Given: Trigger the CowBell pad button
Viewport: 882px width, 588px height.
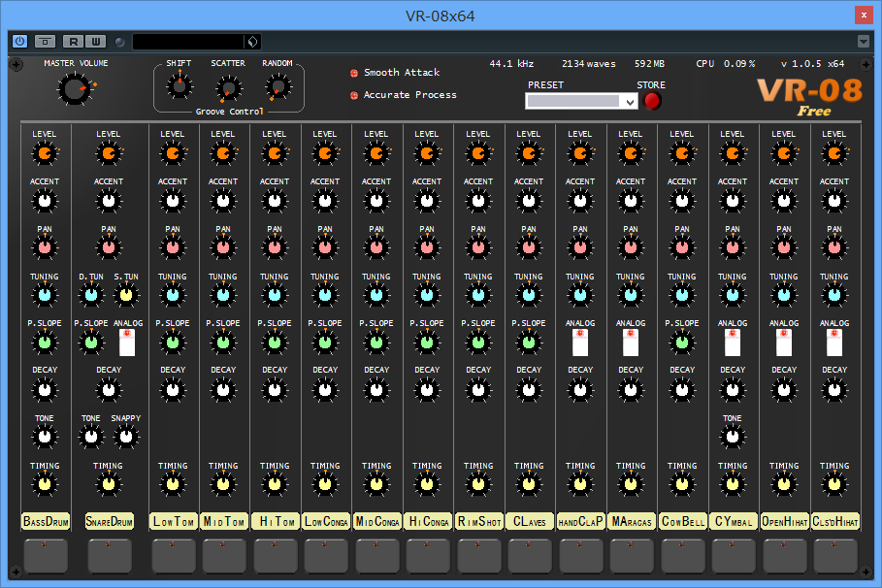Looking at the screenshot, I should click(x=682, y=555).
